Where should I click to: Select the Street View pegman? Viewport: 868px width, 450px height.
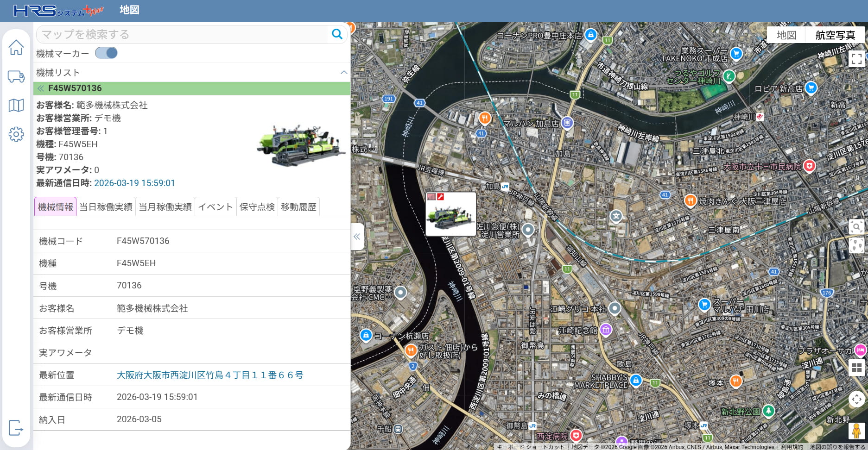(856, 431)
